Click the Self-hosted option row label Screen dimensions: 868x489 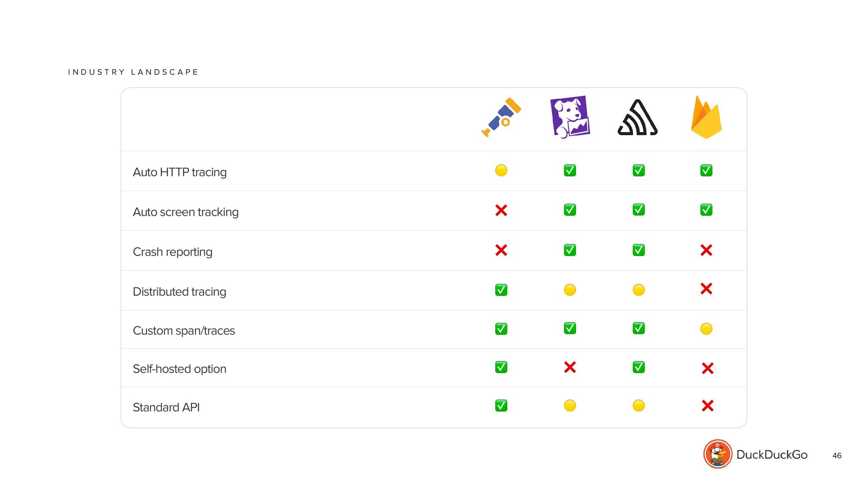pos(179,369)
